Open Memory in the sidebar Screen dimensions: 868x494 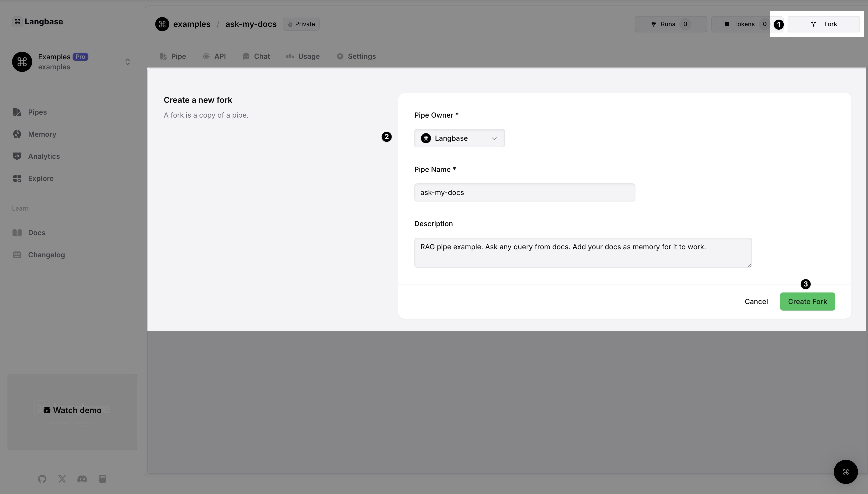35,134
